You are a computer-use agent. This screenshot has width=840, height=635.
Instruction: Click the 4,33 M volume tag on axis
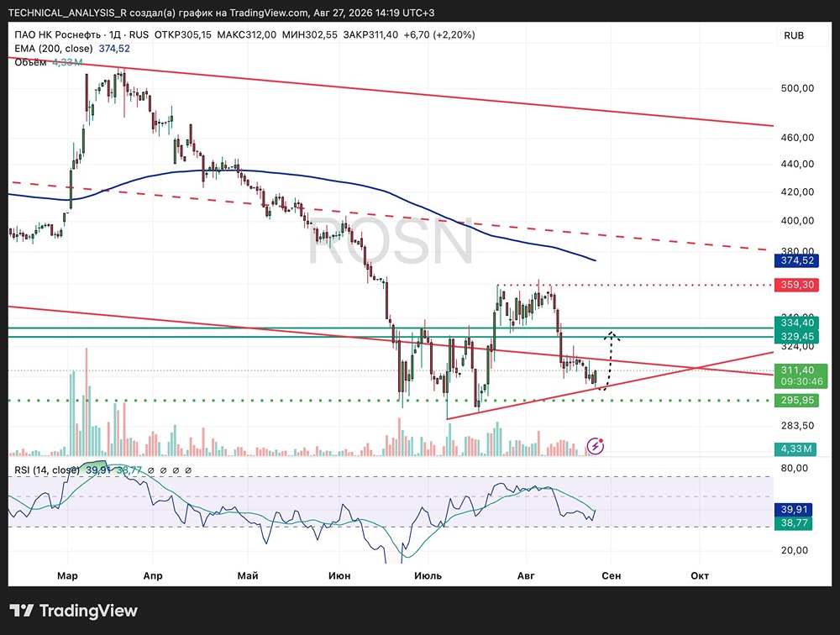[795, 449]
